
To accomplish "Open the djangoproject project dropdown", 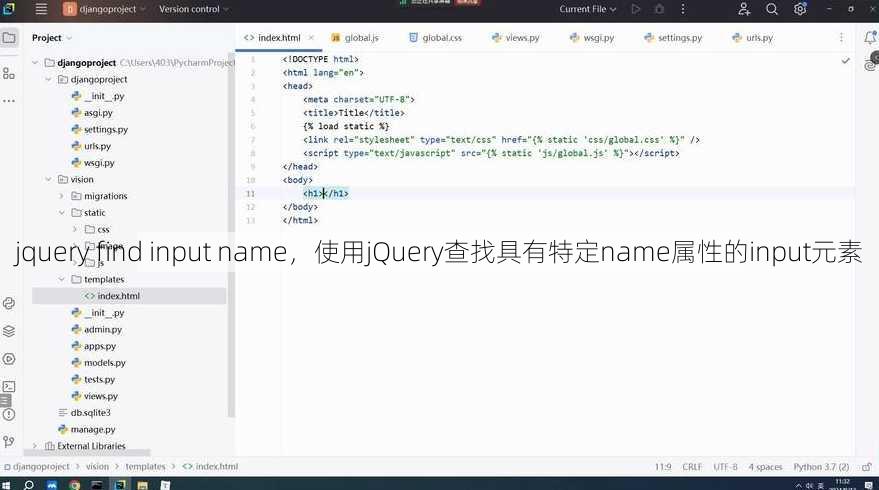I will pos(104,9).
